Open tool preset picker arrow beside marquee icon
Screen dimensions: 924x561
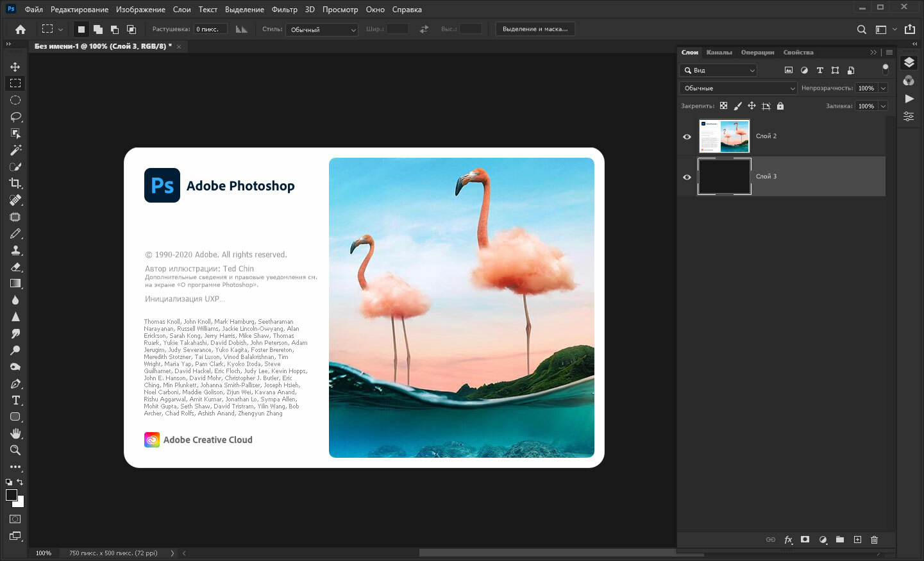tap(61, 29)
